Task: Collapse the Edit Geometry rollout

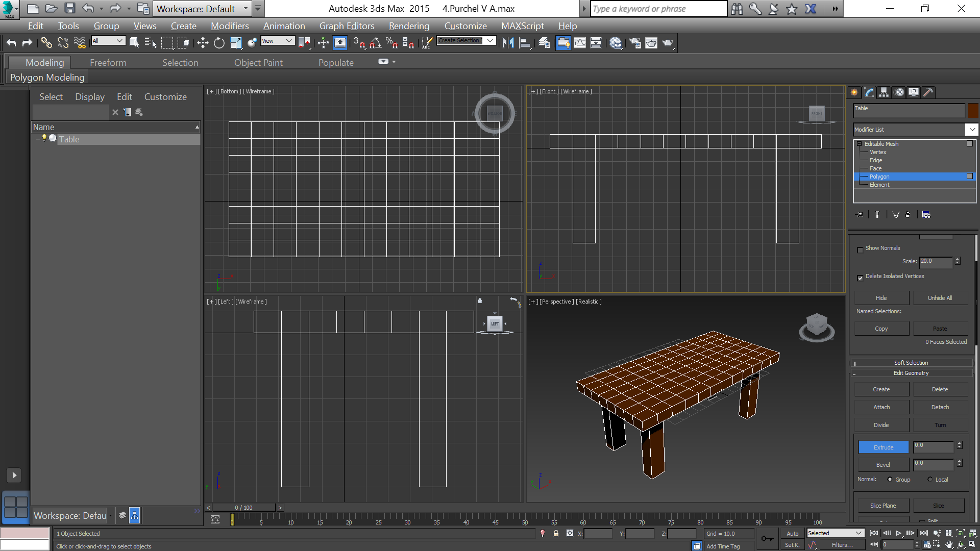Action: point(911,373)
